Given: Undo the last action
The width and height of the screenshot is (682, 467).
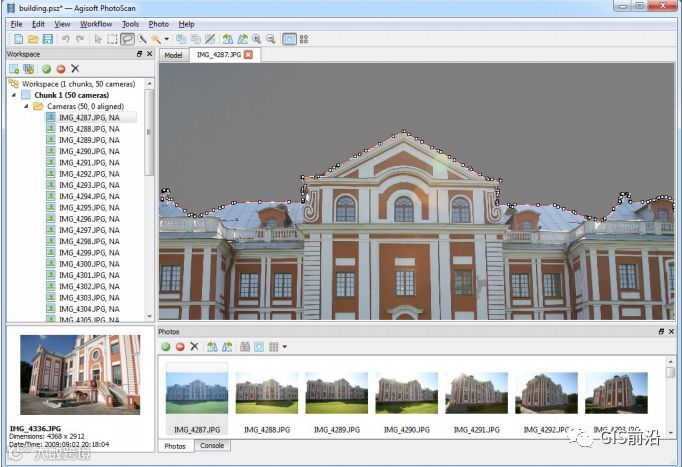Looking at the screenshot, I should (65, 39).
